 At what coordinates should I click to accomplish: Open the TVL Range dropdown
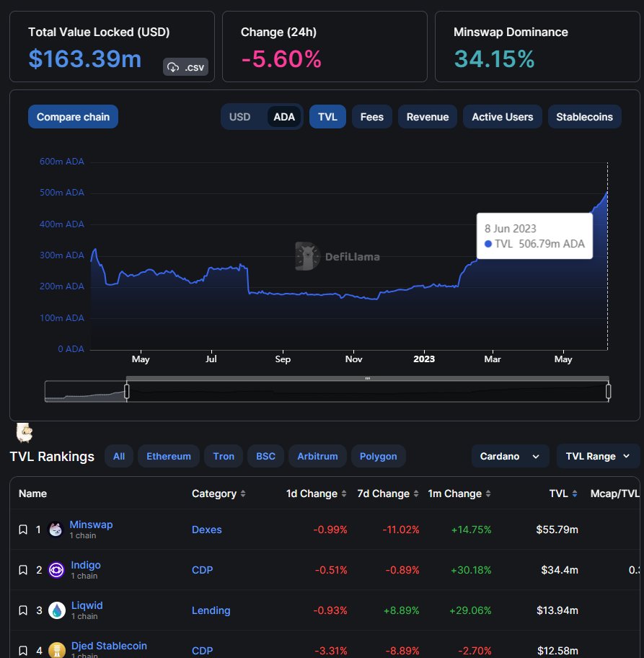598,456
